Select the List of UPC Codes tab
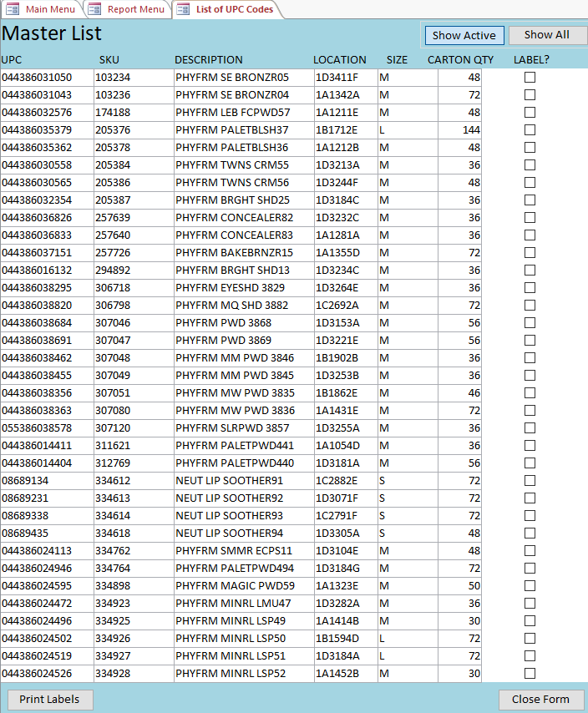This screenshot has height=713, width=588. click(234, 9)
